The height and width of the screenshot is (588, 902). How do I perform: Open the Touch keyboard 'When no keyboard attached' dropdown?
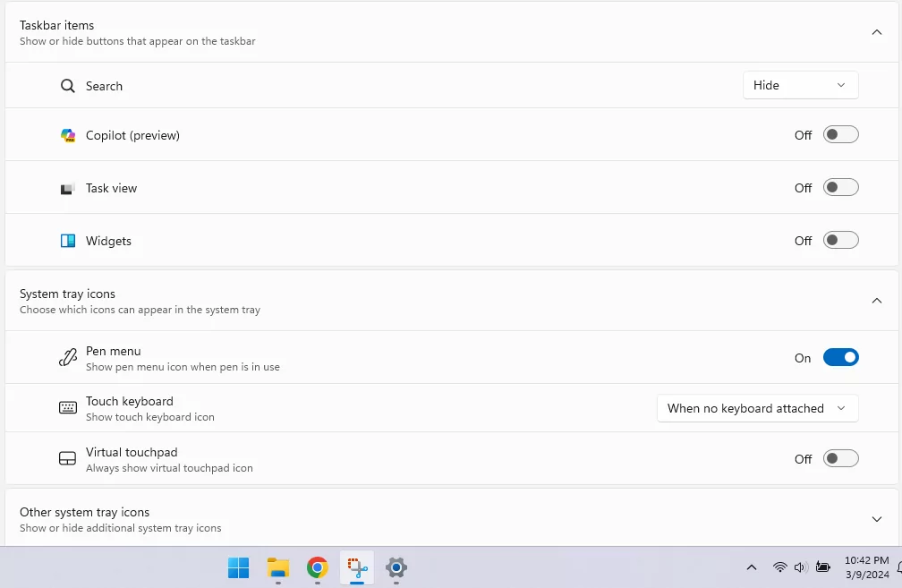coord(758,408)
